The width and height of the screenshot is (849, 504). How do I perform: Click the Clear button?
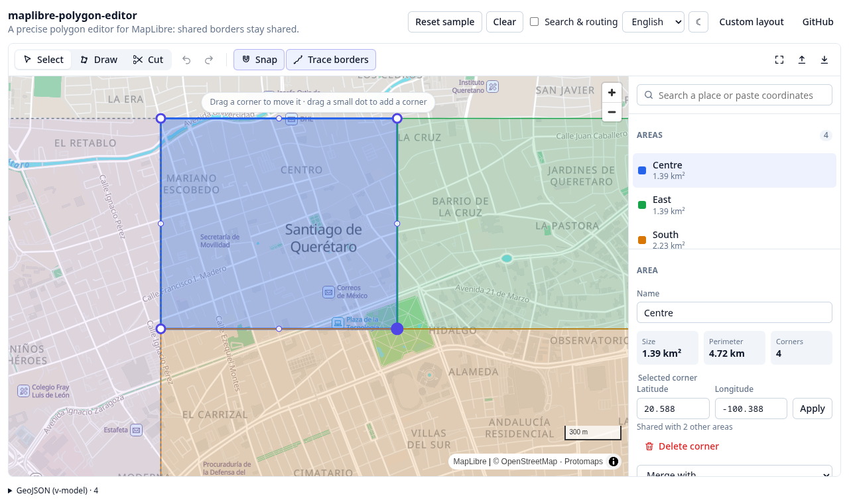505,22
